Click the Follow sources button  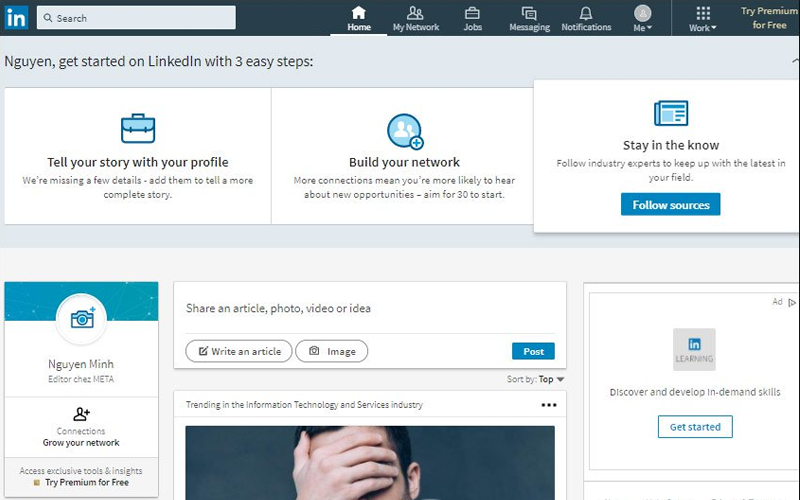(x=670, y=205)
